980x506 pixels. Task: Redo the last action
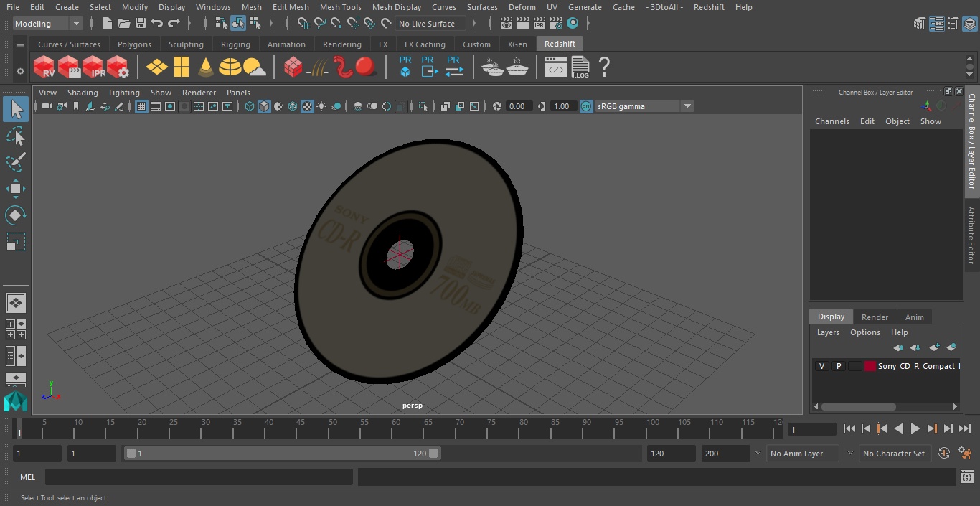[x=174, y=24]
